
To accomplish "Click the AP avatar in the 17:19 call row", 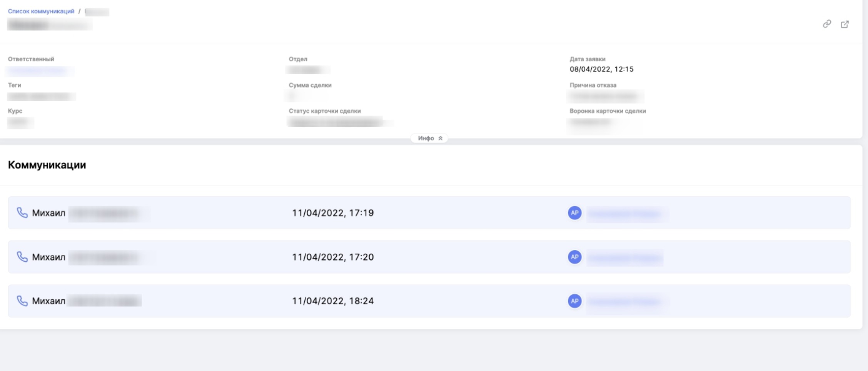I will click(574, 213).
